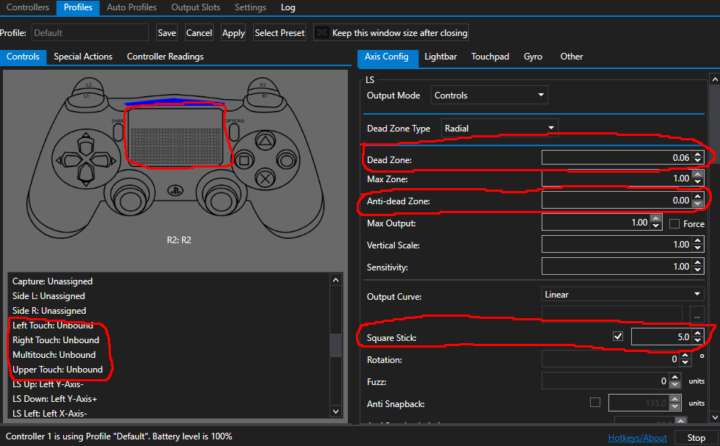Decrease the Sensitivity value
This screenshot has height=446, width=720.
click(x=698, y=270)
